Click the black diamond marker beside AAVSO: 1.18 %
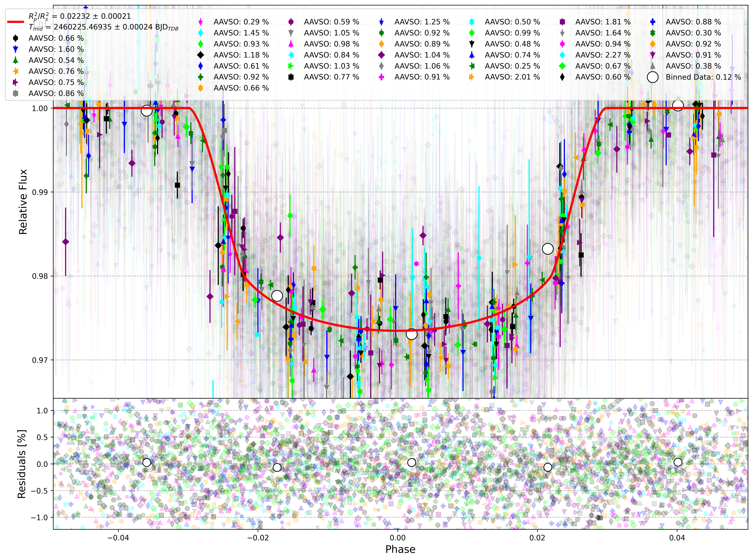Viewport: 753px width, 560px height. point(201,55)
